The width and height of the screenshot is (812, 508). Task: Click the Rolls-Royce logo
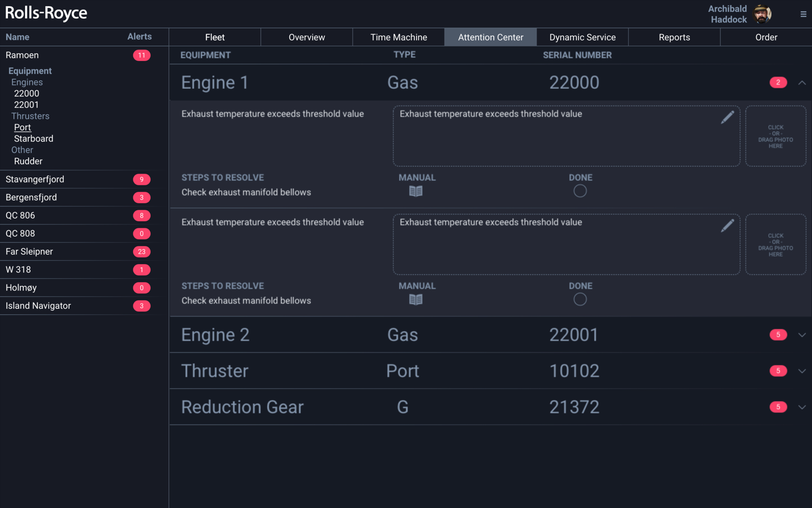46,13
